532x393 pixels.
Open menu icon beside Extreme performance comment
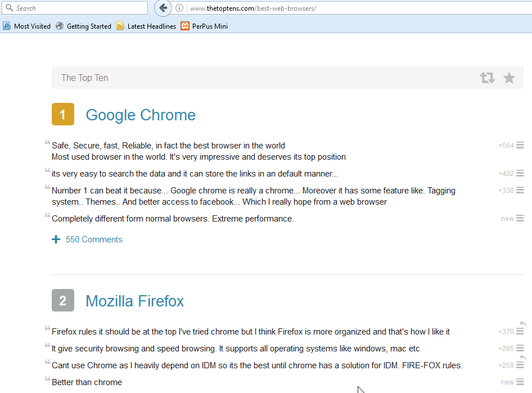520,219
